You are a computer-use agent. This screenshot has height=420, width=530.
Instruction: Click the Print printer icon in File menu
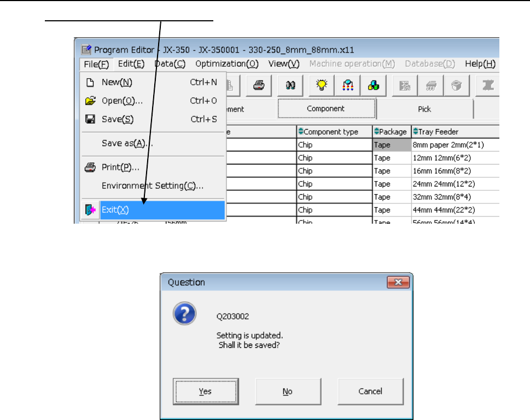click(90, 167)
